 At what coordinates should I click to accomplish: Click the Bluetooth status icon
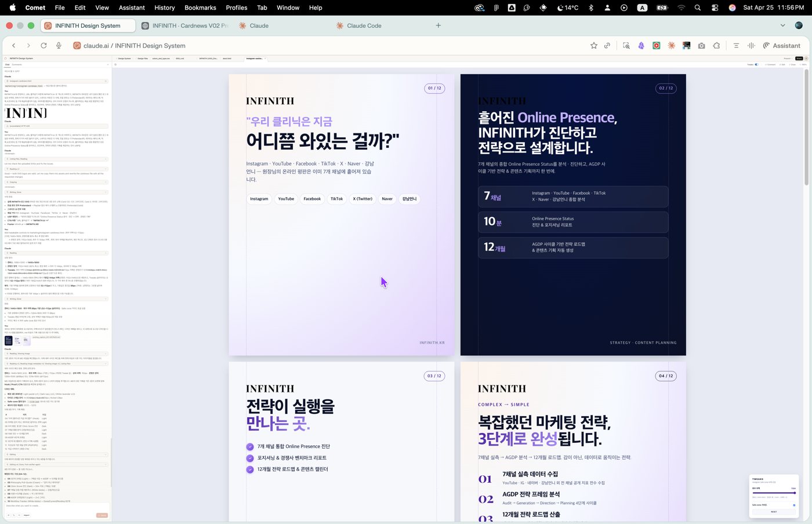[591, 8]
